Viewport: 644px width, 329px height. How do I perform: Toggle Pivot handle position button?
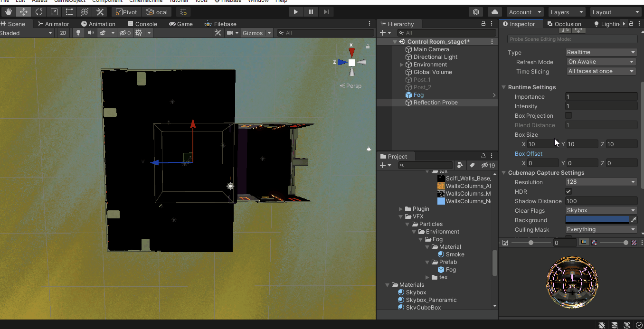(126, 12)
